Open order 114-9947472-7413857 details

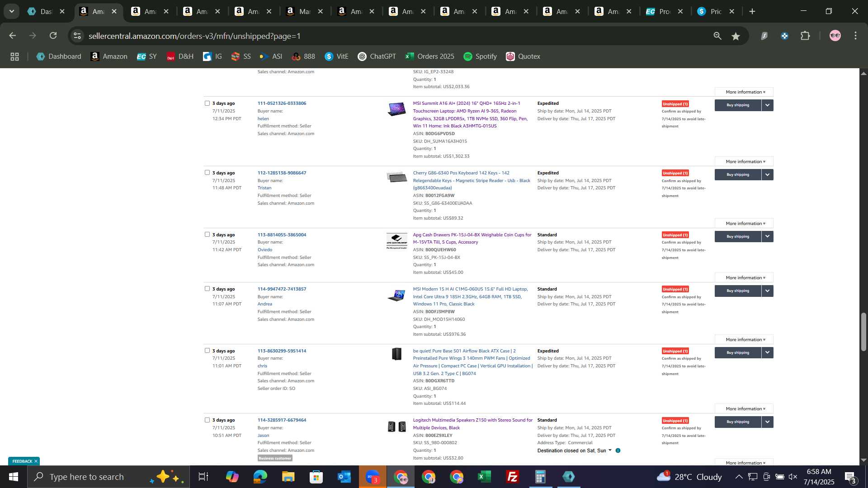(x=282, y=289)
